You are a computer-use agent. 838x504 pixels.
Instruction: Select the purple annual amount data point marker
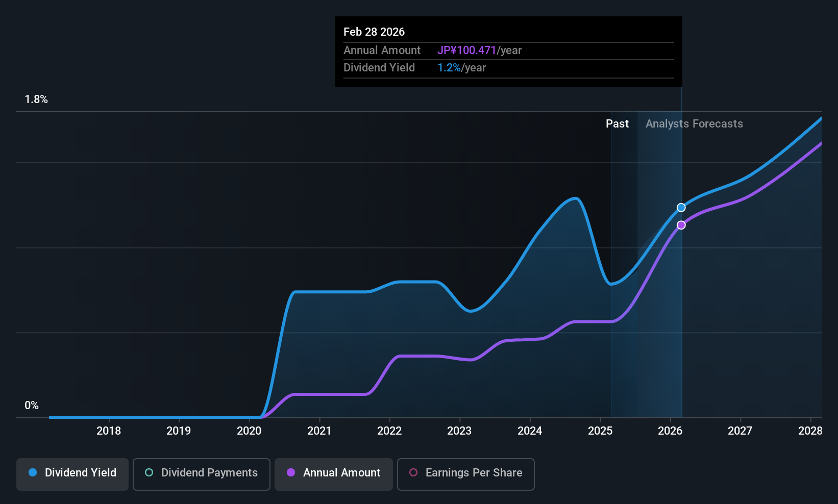coord(681,225)
